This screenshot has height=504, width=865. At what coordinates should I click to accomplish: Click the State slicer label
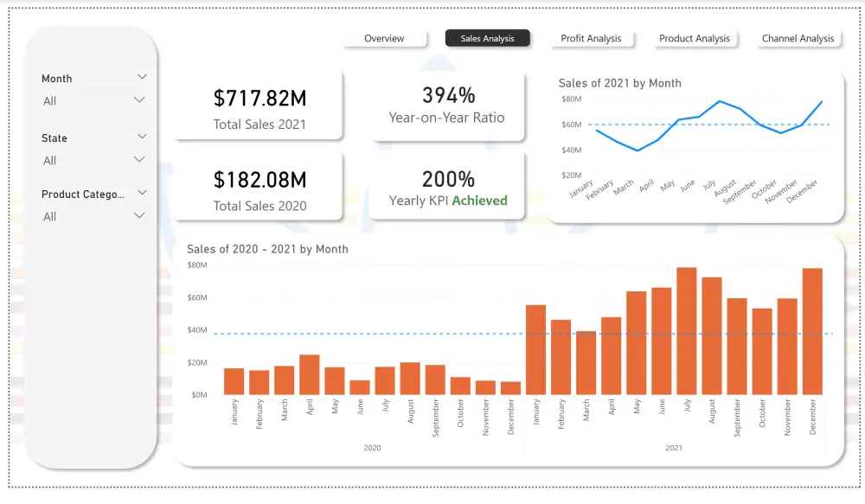pos(54,137)
